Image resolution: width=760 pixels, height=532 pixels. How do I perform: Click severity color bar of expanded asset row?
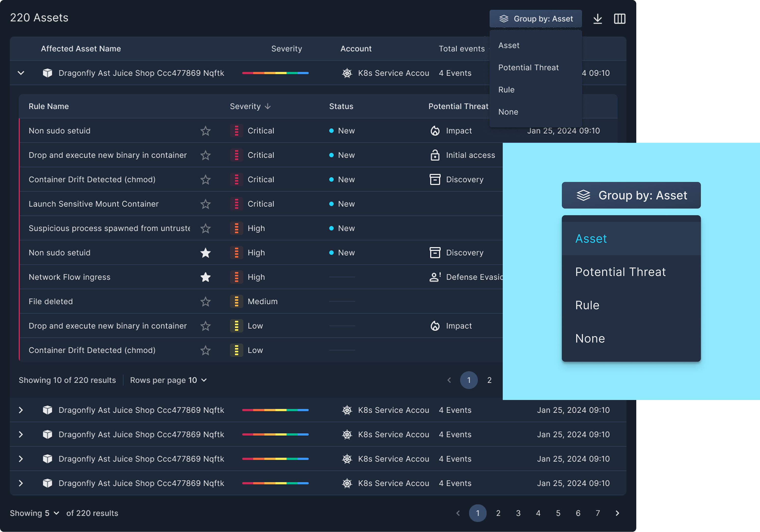(275, 73)
